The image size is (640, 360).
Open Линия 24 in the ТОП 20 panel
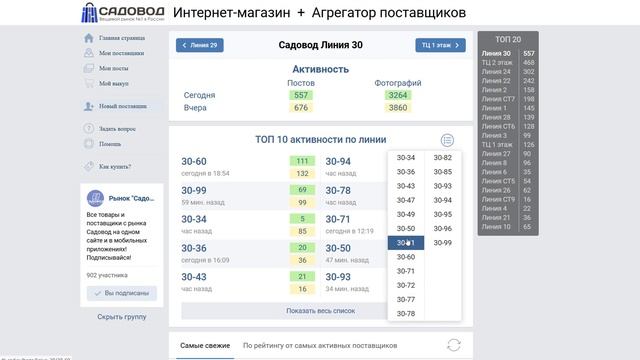point(496,72)
